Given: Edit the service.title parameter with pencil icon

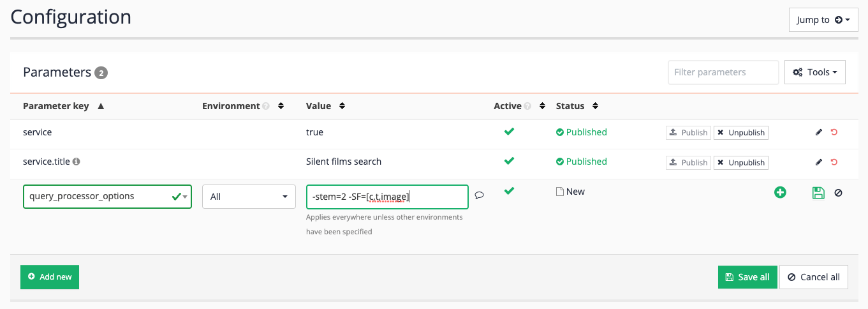Looking at the screenshot, I should (819, 162).
